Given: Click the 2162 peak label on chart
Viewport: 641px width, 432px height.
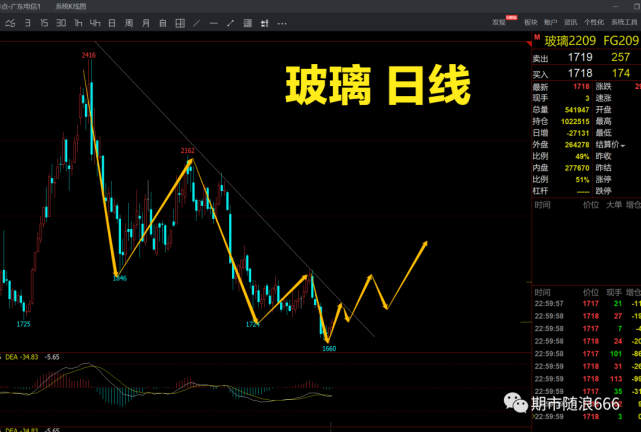Looking at the screenshot, I should [188, 151].
